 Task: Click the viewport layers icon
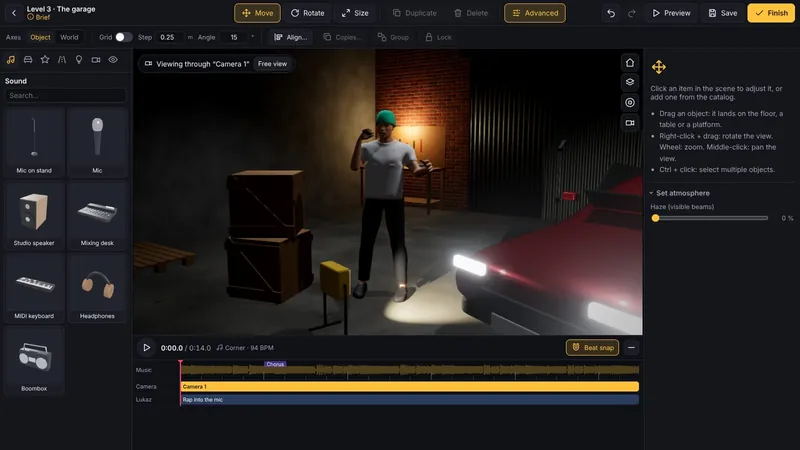(x=630, y=83)
